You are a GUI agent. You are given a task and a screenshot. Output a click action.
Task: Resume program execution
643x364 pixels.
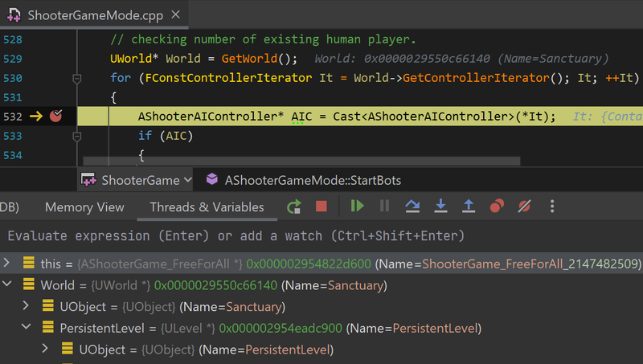click(357, 207)
